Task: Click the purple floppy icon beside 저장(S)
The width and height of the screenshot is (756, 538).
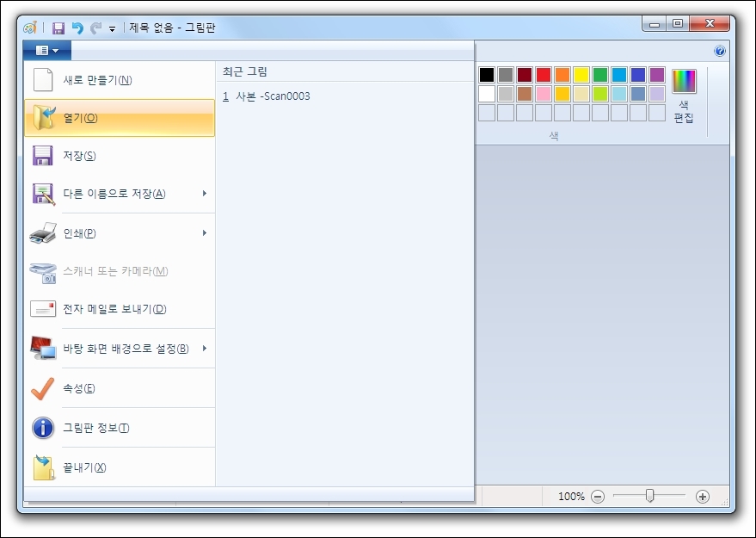Action: coord(42,156)
